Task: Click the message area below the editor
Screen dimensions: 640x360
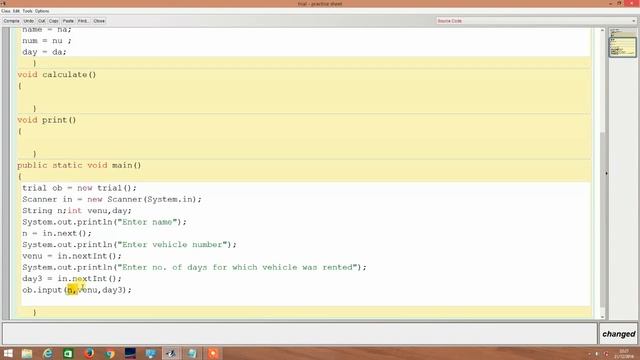Action: coord(300,333)
